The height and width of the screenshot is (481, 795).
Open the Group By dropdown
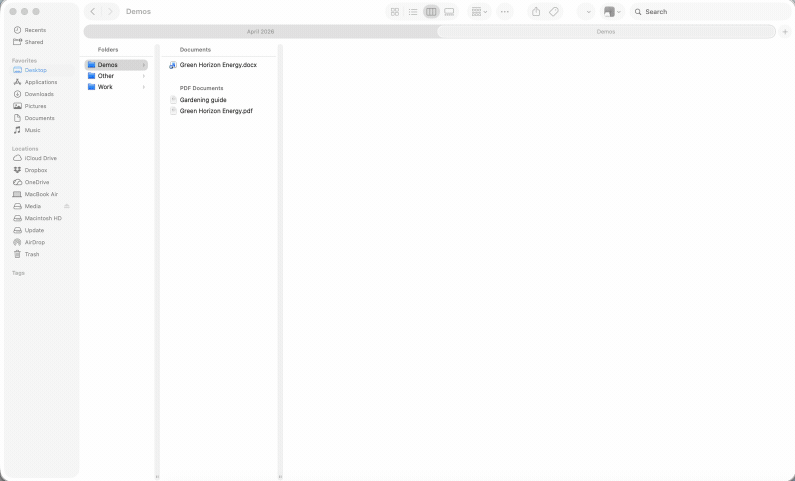tap(479, 12)
